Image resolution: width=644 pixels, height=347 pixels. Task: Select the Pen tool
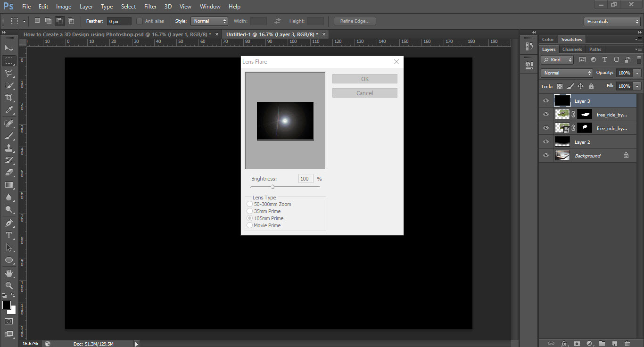click(9, 223)
